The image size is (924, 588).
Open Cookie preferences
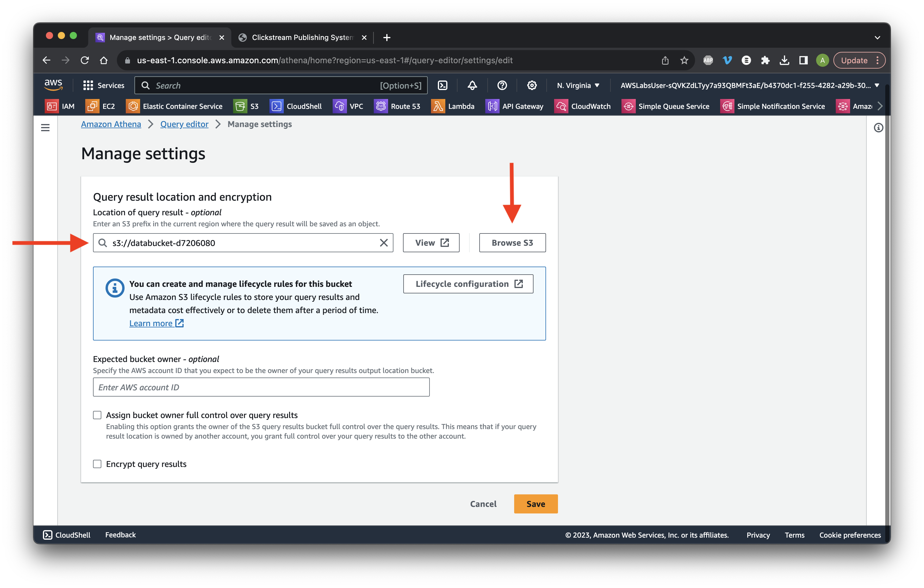pyautogui.click(x=849, y=535)
